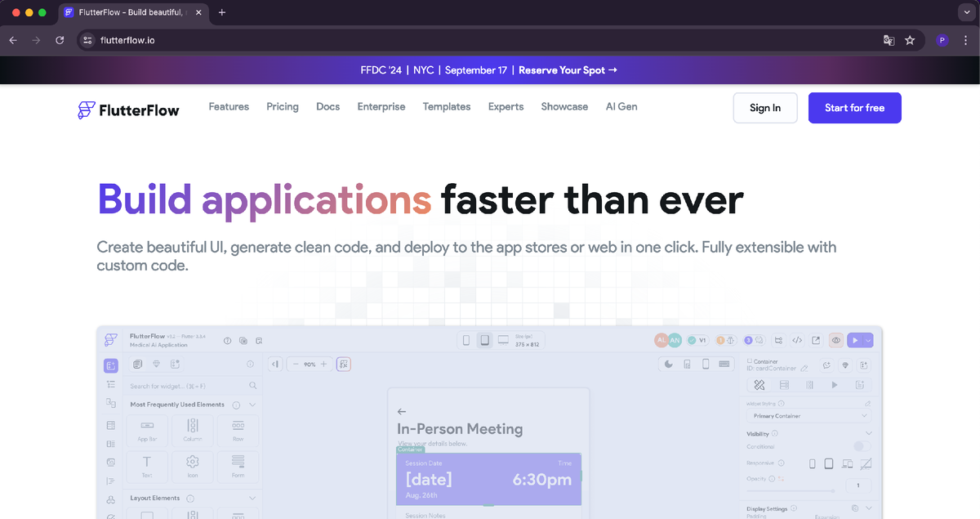980x519 pixels.
Task: Open the Primary Container styling dropdown
Action: click(809, 416)
